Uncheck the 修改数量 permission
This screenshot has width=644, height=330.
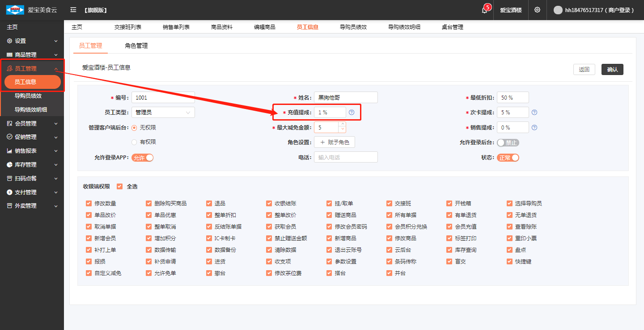point(89,204)
